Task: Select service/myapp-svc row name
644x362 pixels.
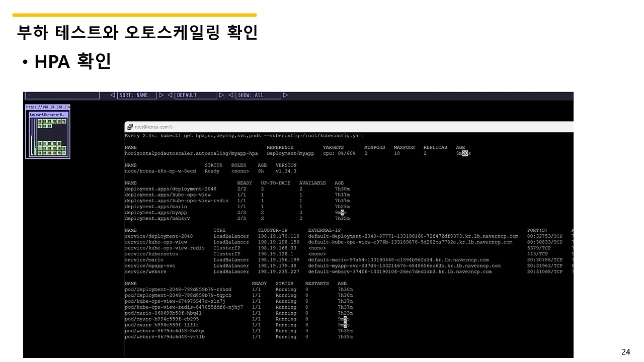Action: click(150, 266)
